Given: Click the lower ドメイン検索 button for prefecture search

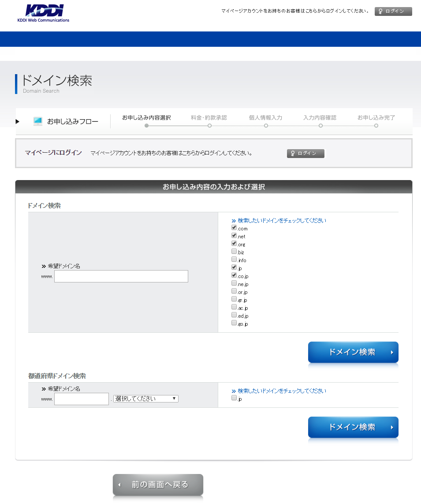Looking at the screenshot, I should pyautogui.click(x=353, y=427).
